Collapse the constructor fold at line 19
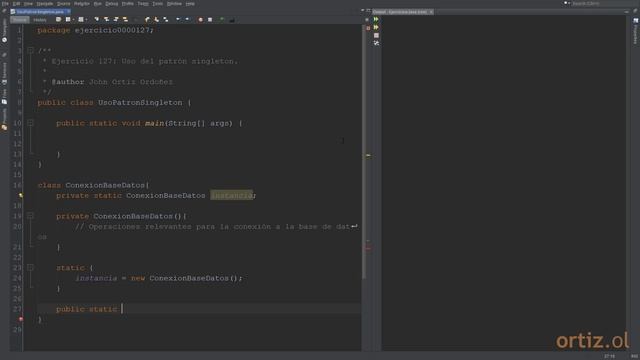The width and height of the screenshot is (640, 360). pyautogui.click(x=30, y=216)
